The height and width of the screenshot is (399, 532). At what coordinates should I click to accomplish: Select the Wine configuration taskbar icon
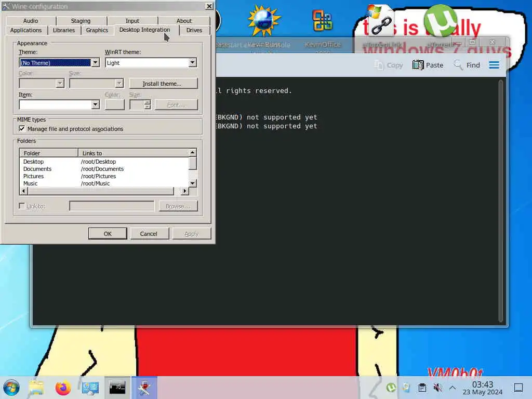[144, 388]
